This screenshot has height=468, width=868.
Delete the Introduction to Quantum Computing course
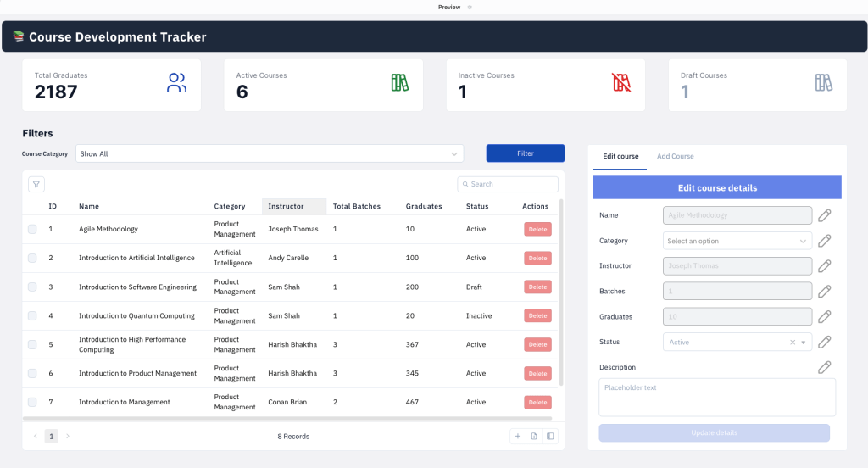point(537,315)
